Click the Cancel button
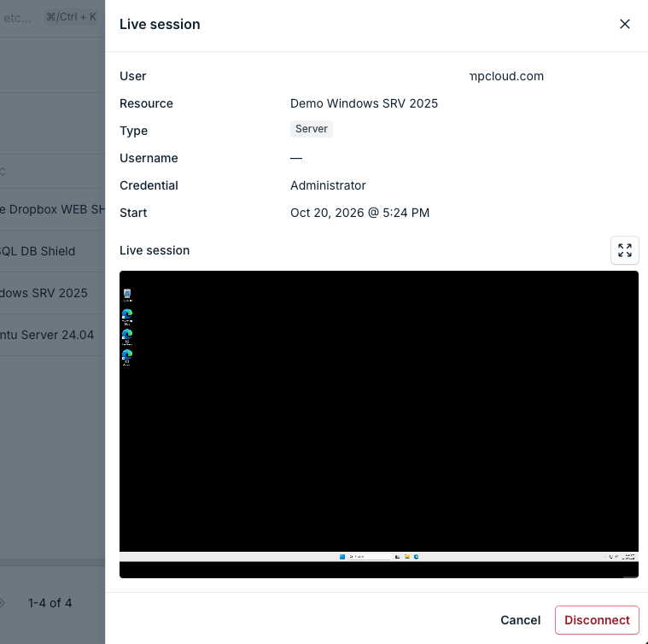This screenshot has width=648, height=644. click(520, 619)
